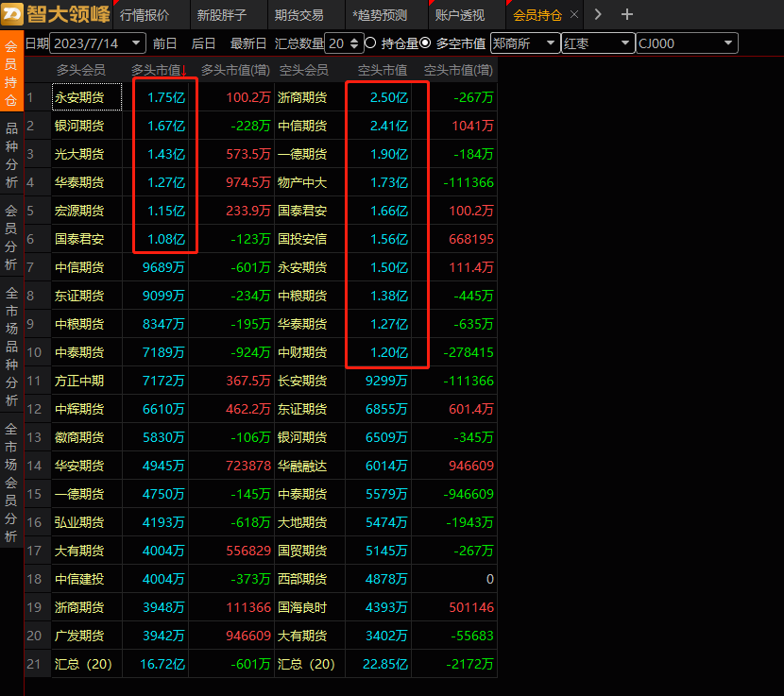Screen dimensions: 784x696
Task: Click 大地期货 short member cell
Action: [310, 522]
